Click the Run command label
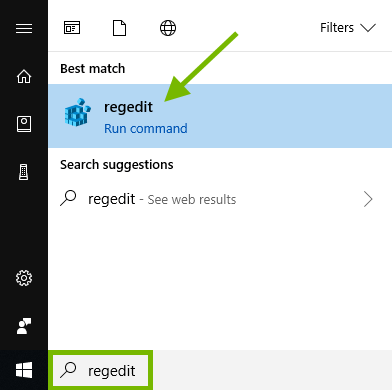392x390 pixels. [146, 129]
